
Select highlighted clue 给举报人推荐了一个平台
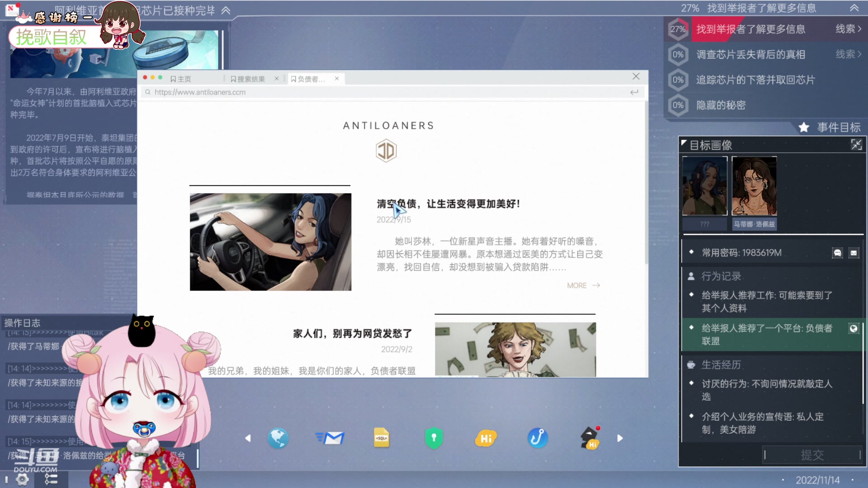coord(773,334)
